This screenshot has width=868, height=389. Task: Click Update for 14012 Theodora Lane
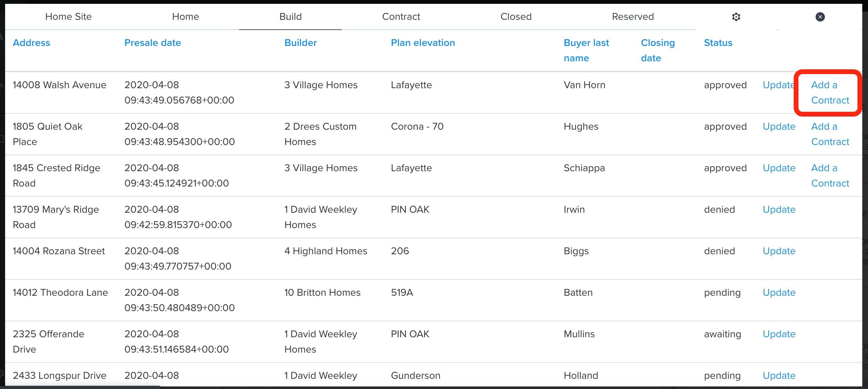(779, 293)
